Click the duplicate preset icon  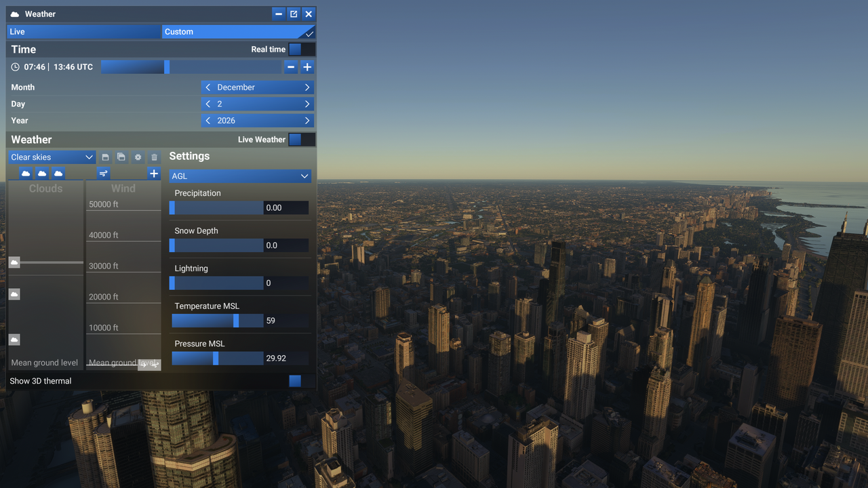[121, 157]
